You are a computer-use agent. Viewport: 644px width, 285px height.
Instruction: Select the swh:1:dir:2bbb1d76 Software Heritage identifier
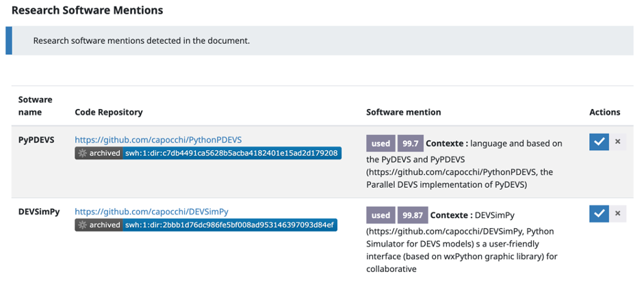229,225
